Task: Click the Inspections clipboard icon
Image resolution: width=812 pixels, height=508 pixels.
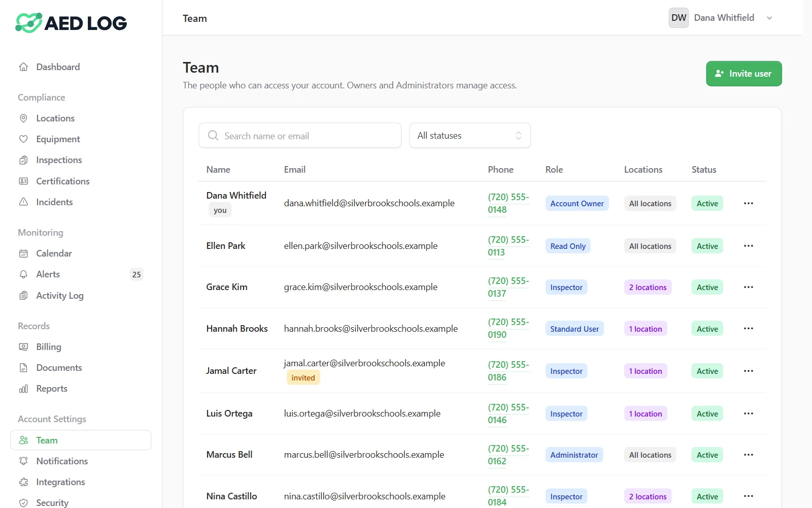Action: [23, 160]
